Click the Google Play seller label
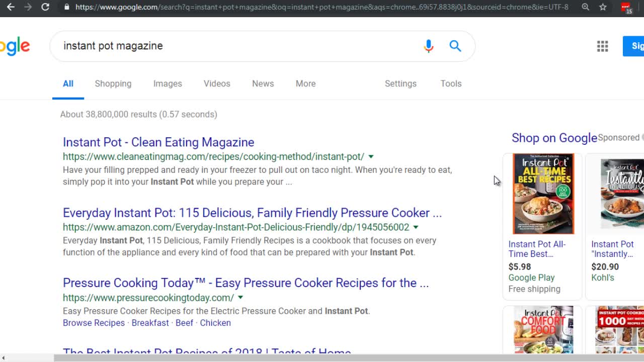This screenshot has width=644, height=362. 531,278
